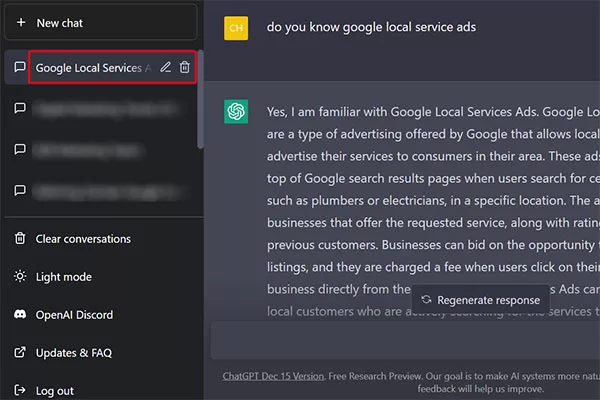
Task: Click the trash icon next to Clear conversations
Action: pyautogui.click(x=20, y=238)
